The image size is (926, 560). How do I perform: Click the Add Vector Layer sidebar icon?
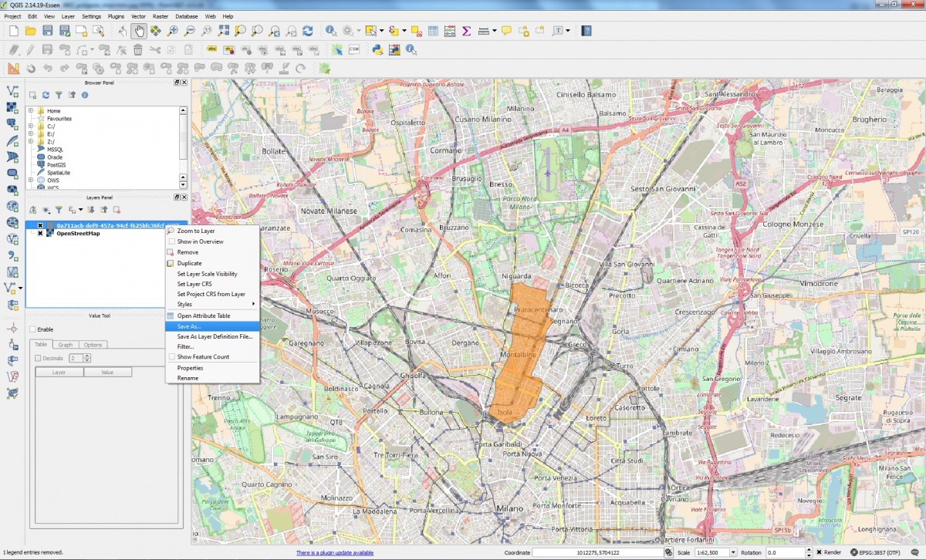(12, 91)
